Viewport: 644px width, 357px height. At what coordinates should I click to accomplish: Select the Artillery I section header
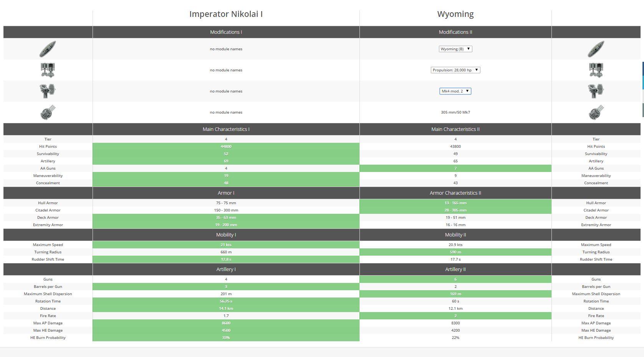tap(226, 269)
